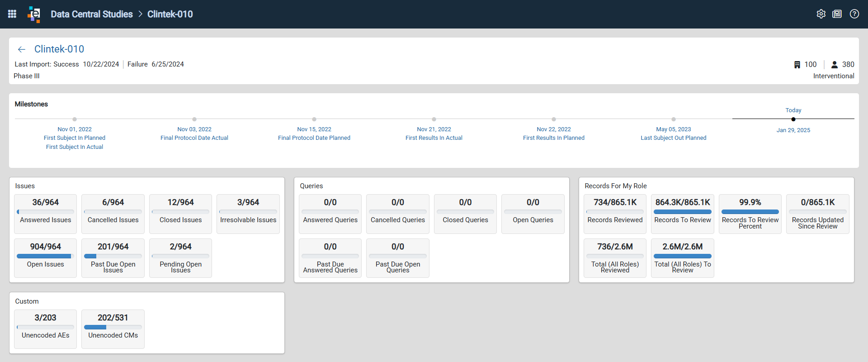Open the Records To Review Percent card

[x=750, y=214]
